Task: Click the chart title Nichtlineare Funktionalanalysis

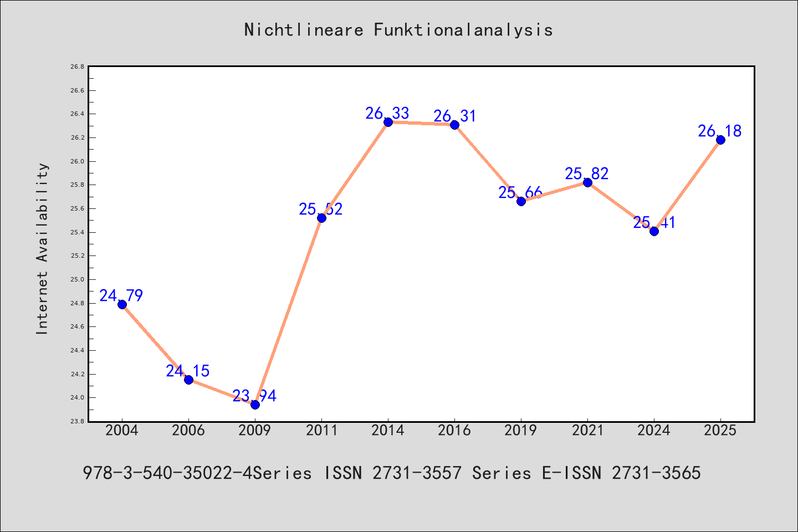Action: coord(398,29)
